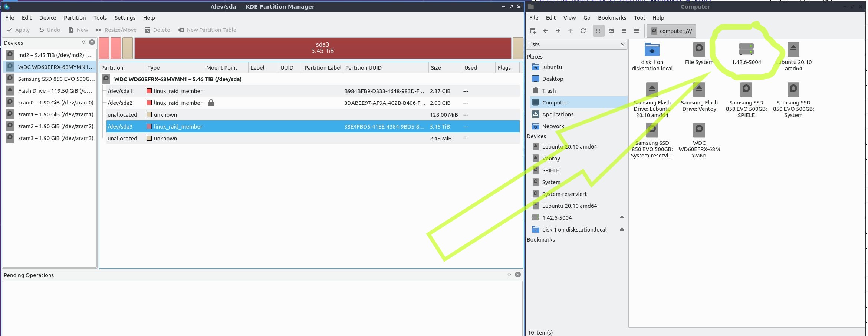Select /dev/sda1 partition row
Screen dimensions: 868x336
point(313,91)
